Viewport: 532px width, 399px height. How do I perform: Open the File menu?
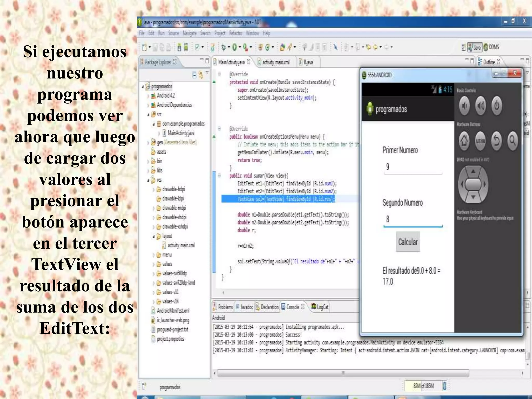coord(142,33)
